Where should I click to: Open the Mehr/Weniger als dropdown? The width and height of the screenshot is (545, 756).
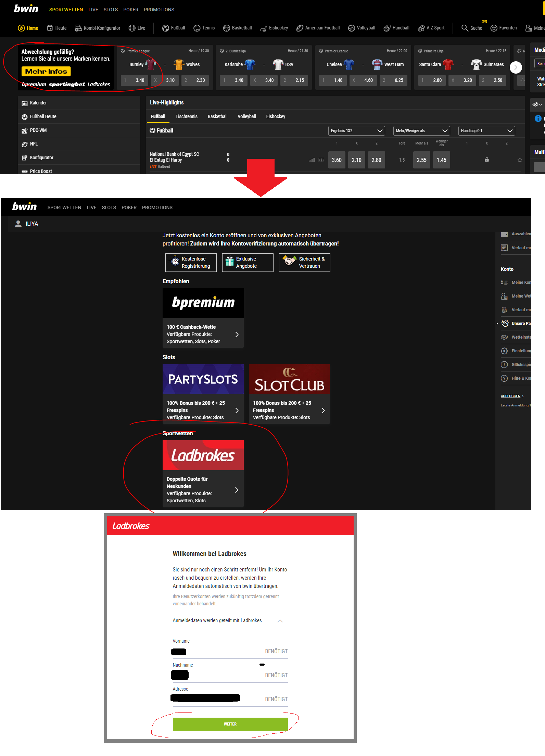(421, 131)
